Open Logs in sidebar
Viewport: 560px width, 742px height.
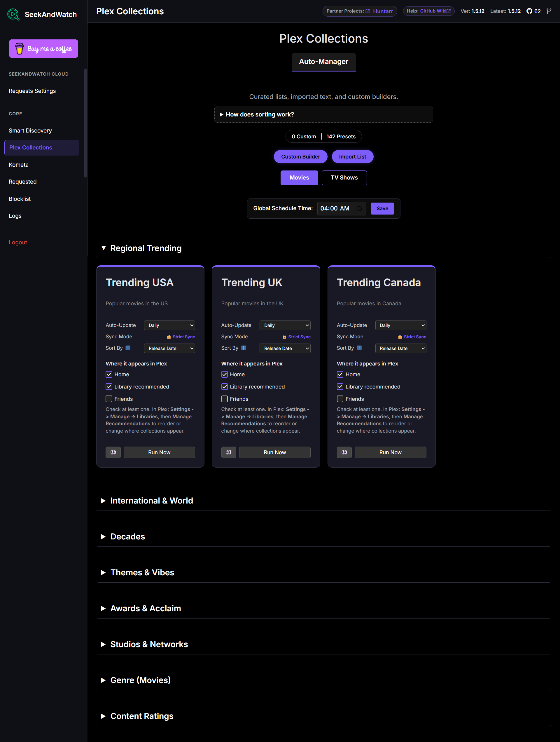(42, 216)
